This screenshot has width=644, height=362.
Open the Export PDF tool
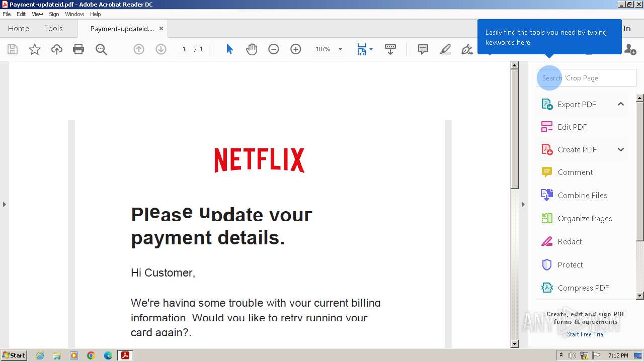(576, 104)
